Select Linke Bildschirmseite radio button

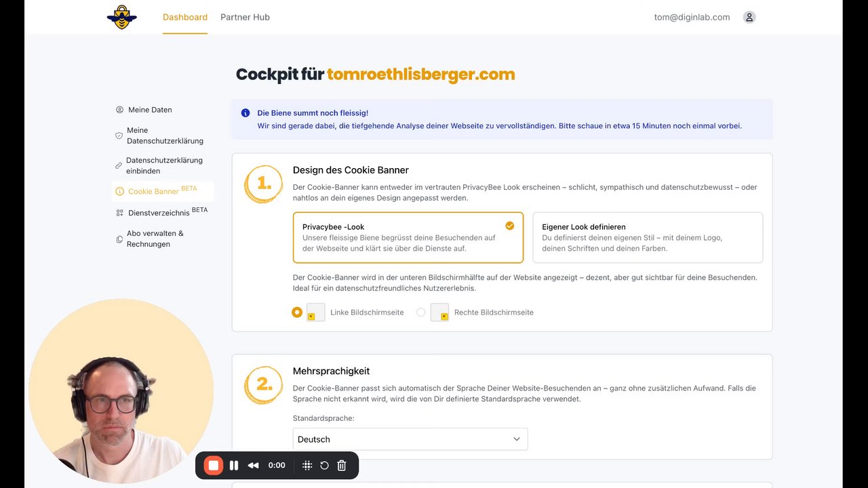pyautogui.click(x=297, y=312)
